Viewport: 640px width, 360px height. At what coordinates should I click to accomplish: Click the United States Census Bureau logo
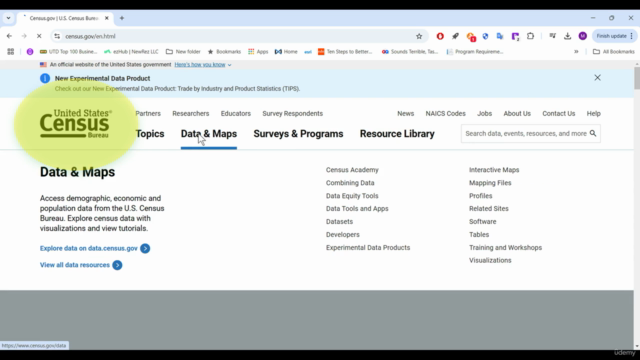[76, 123]
